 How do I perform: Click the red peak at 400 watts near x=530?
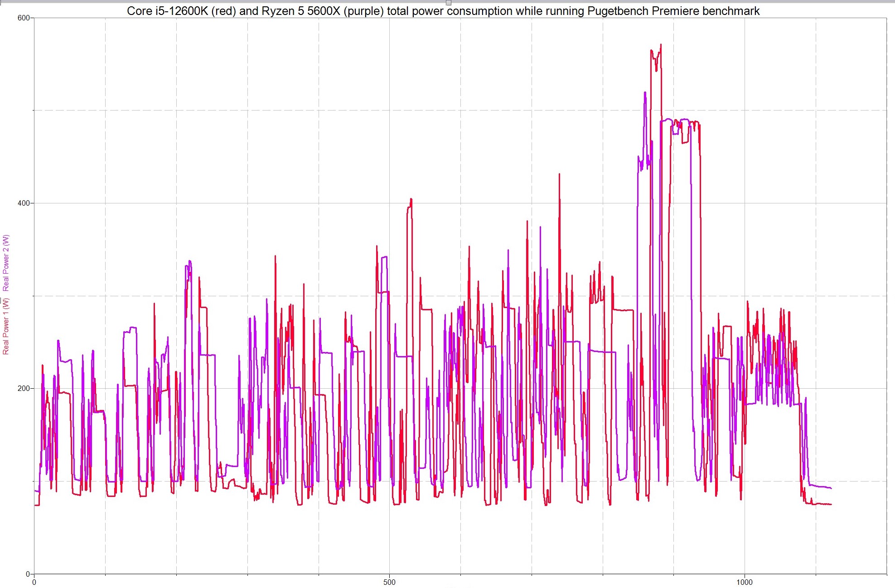(x=411, y=199)
